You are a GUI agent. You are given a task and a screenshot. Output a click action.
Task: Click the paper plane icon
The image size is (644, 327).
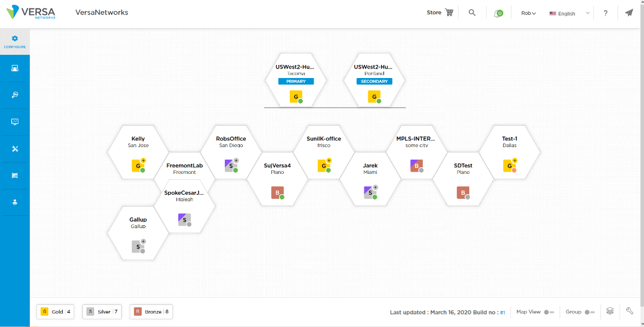coord(629,13)
